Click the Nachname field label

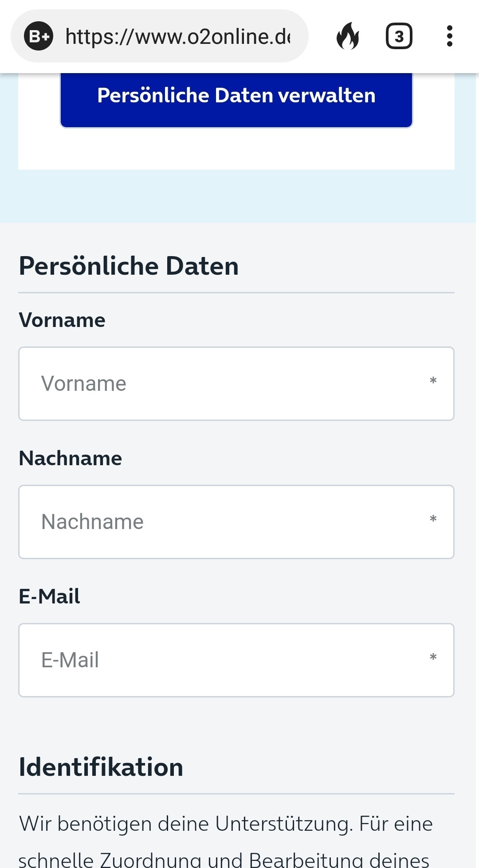pyautogui.click(x=70, y=458)
